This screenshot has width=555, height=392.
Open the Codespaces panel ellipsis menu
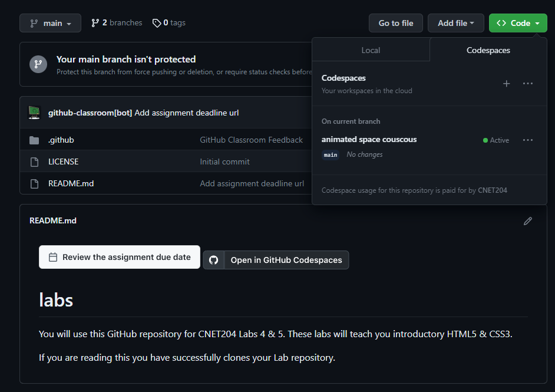[x=527, y=84]
